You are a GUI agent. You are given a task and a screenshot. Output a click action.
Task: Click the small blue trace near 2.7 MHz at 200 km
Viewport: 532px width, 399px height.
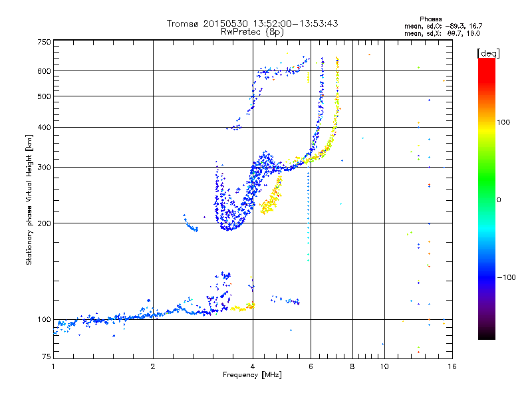click(x=191, y=223)
